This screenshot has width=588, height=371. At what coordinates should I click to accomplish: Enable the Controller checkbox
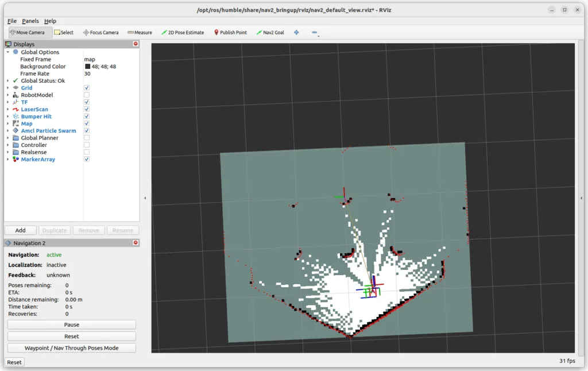[x=87, y=145]
